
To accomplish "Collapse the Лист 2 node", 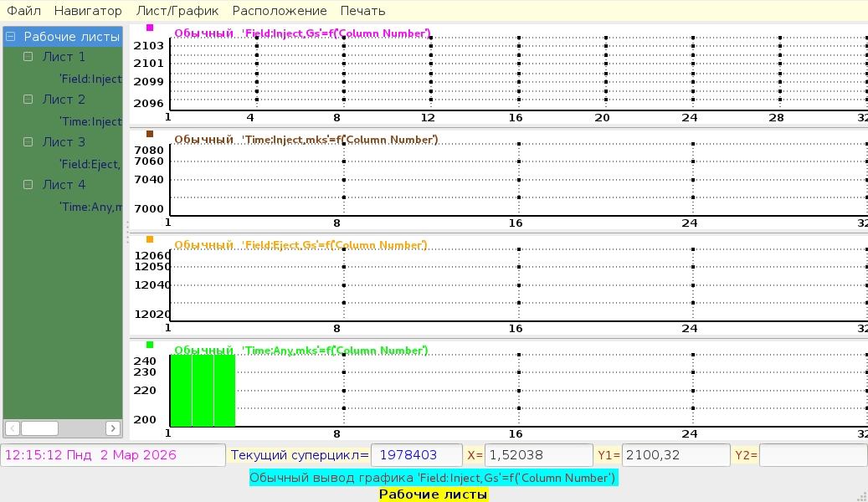I will pyautogui.click(x=28, y=100).
